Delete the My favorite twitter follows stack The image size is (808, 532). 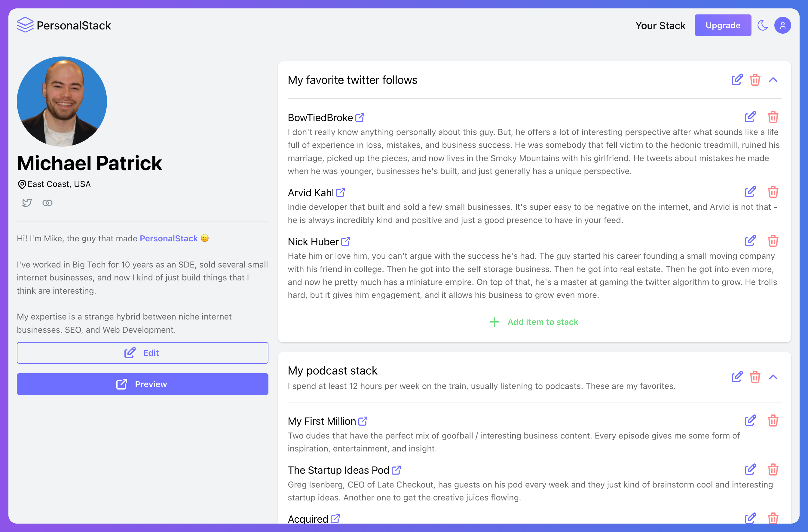pos(755,80)
